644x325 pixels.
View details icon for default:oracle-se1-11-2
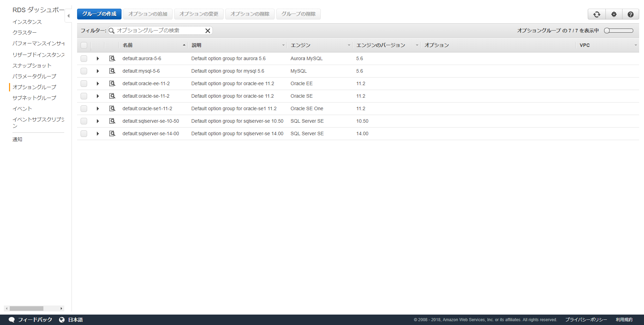[x=112, y=108]
